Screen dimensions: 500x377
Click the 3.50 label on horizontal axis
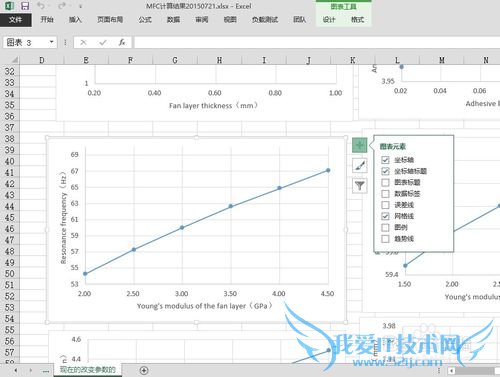[230, 294]
